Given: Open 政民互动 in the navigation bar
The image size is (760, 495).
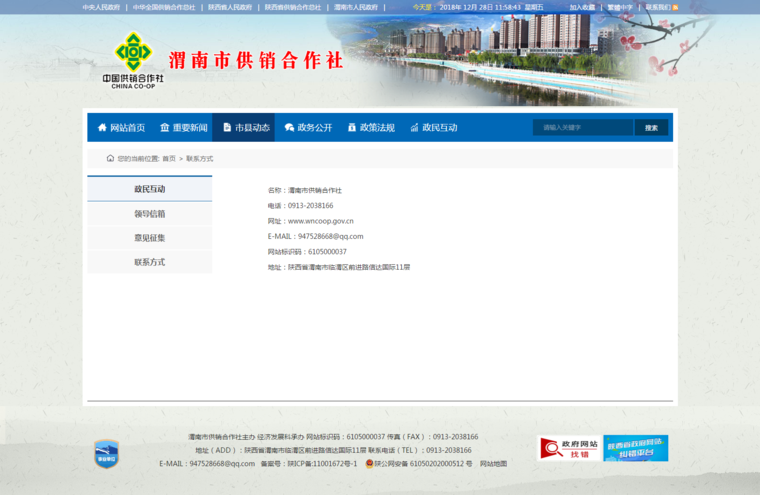Looking at the screenshot, I should coord(434,128).
